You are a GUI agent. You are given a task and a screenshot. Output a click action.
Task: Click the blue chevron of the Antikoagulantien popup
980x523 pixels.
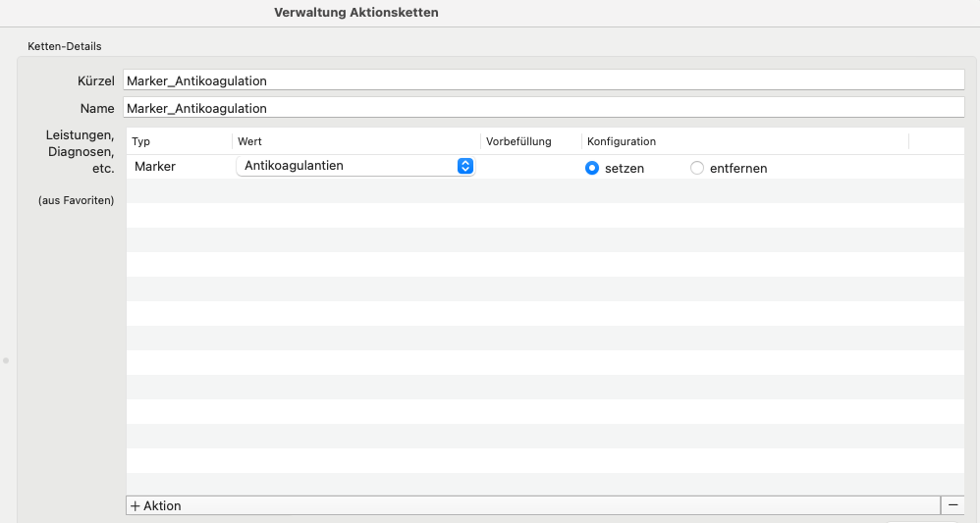click(465, 166)
